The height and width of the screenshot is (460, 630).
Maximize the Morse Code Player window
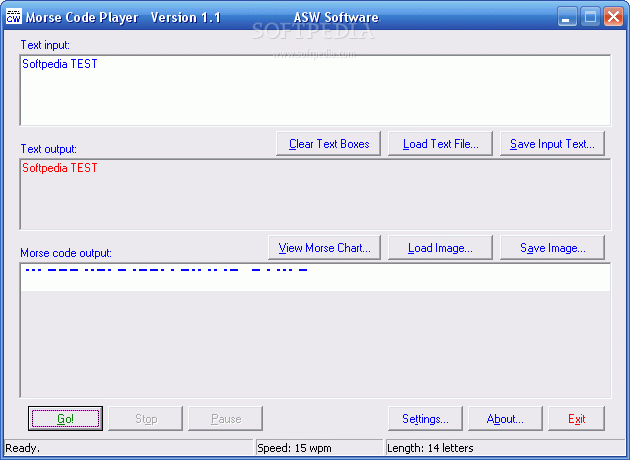pos(590,17)
